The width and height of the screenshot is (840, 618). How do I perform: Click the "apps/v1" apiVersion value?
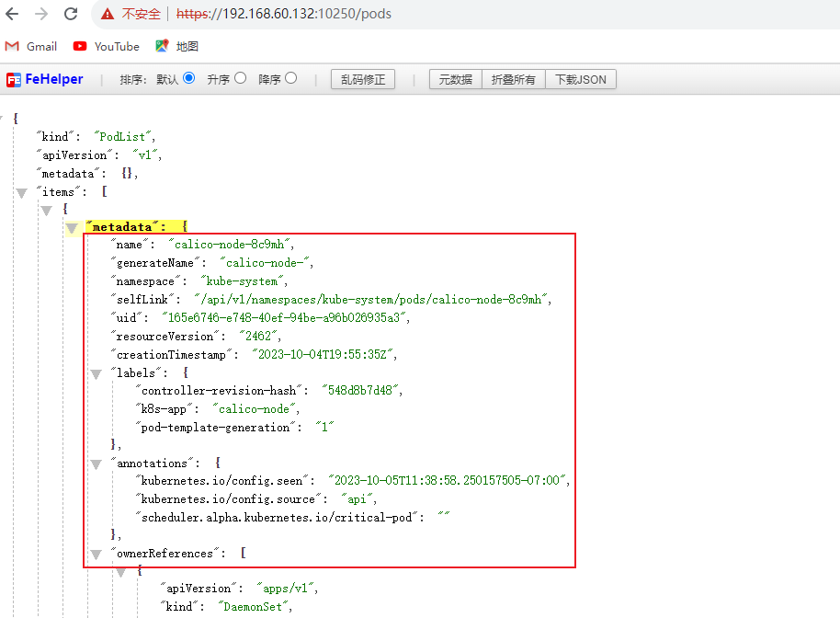pyautogui.click(x=286, y=588)
